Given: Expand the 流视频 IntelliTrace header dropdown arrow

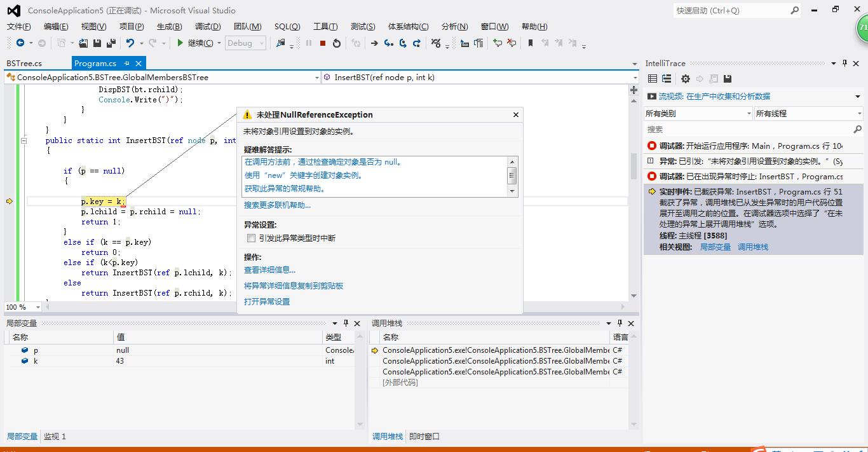Looking at the screenshot, I should [x=857, y=97].
